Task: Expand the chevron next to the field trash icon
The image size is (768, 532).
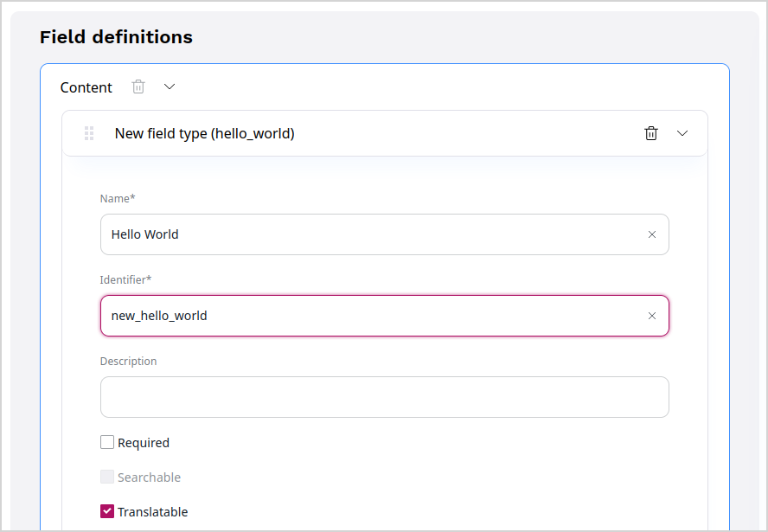Action: 682,133
